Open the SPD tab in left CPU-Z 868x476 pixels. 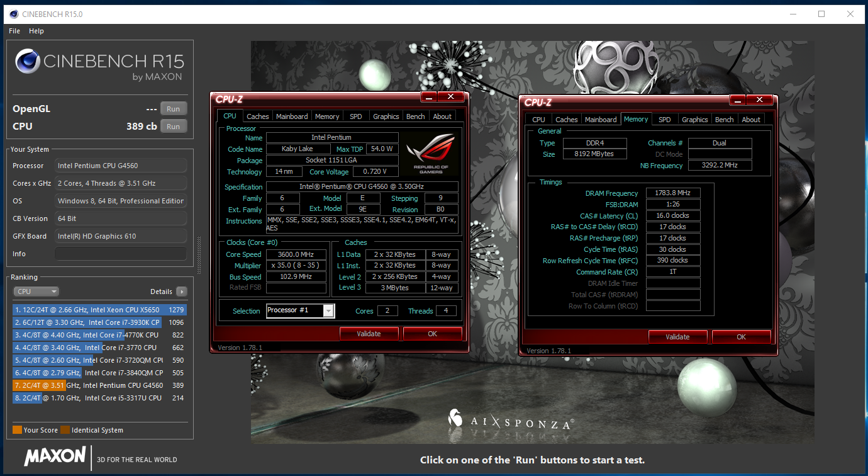(x=356, y=116)
